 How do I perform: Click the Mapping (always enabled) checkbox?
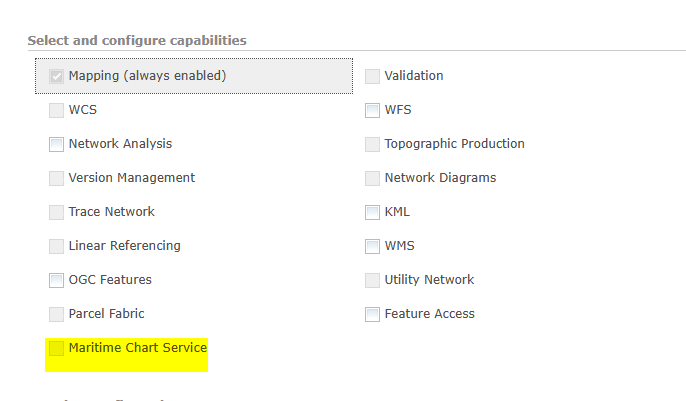pyautogui.click(x=56, y=76)
